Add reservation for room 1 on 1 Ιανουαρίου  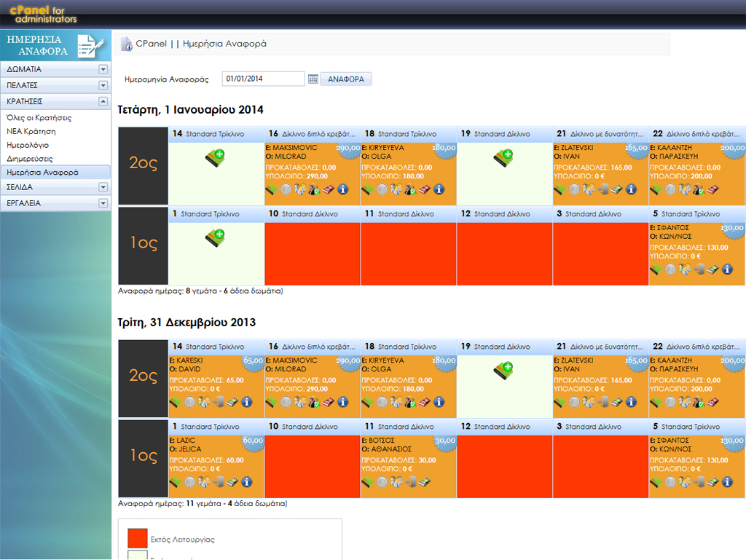point(215,236)
